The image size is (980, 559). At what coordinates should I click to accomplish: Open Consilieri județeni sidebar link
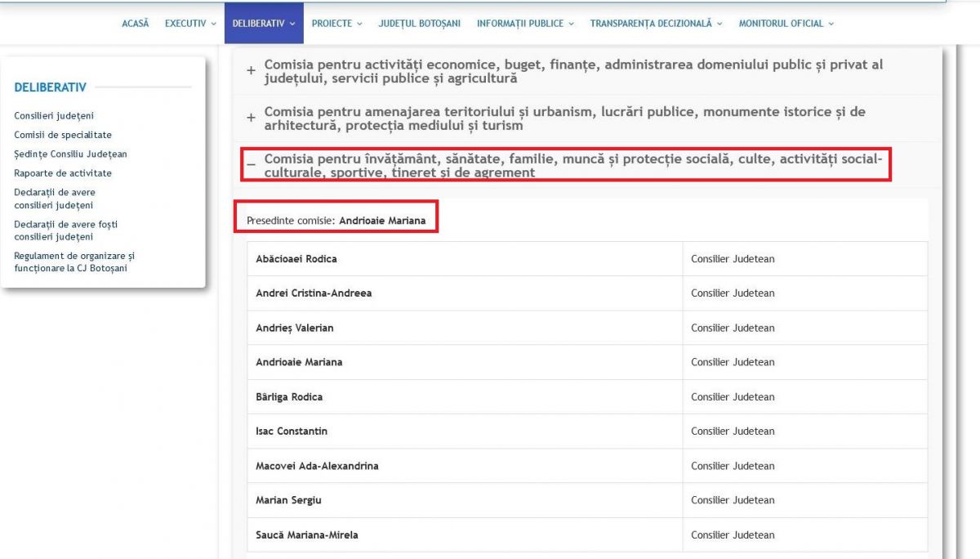tap(54, 116)
